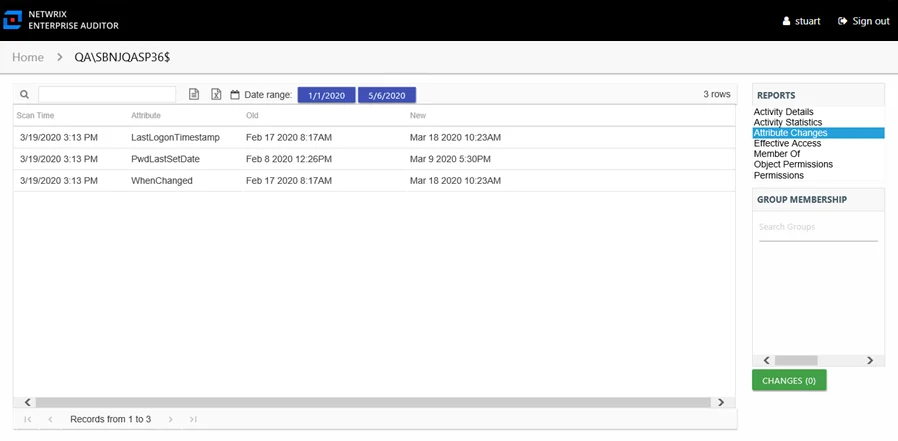Click the Sign out icon
This screenshot has width=898, height=441.
tap(842, 21)
